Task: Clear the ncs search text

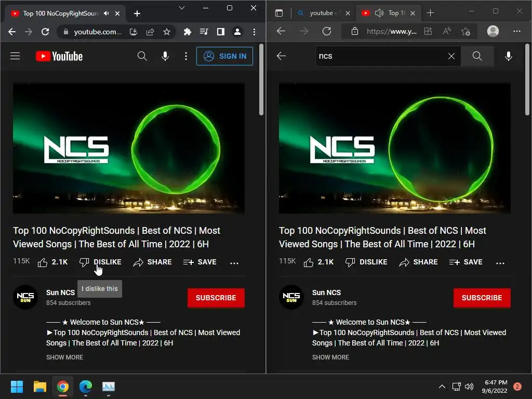Action: click(x=451, y=56)
